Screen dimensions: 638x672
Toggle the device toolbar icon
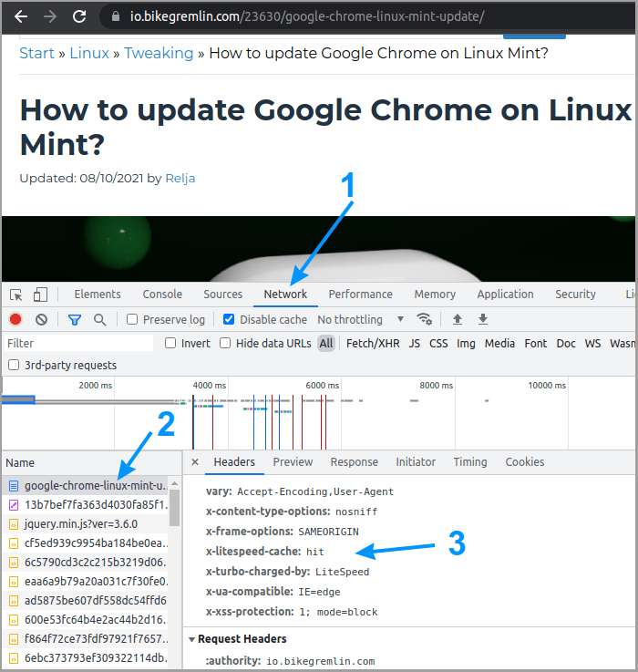40,295
